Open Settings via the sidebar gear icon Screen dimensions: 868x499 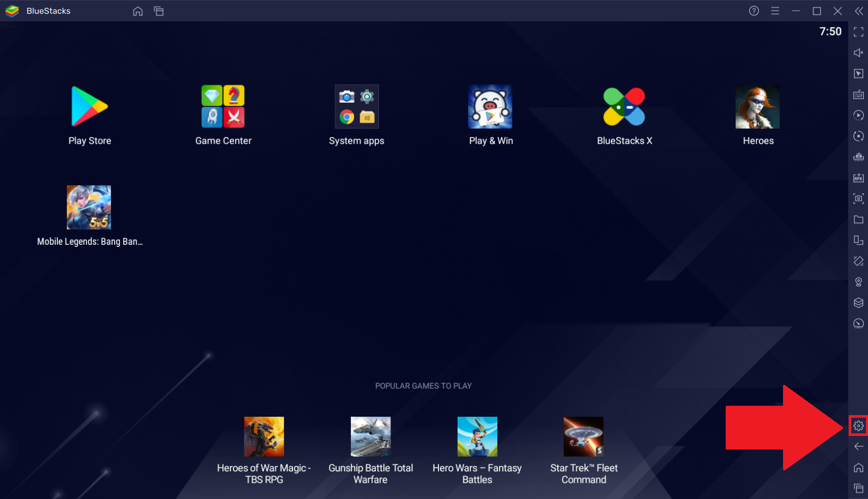click(x=859, y=426)
